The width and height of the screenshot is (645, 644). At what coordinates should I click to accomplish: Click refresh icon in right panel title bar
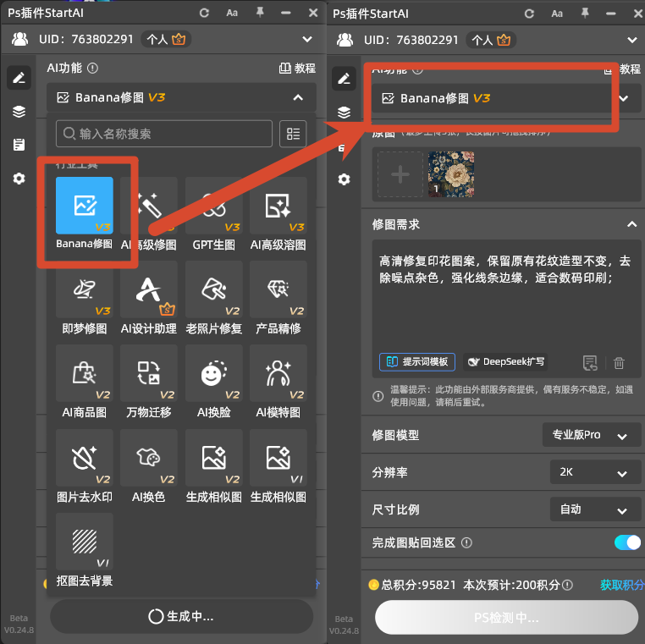coord(529,14)
